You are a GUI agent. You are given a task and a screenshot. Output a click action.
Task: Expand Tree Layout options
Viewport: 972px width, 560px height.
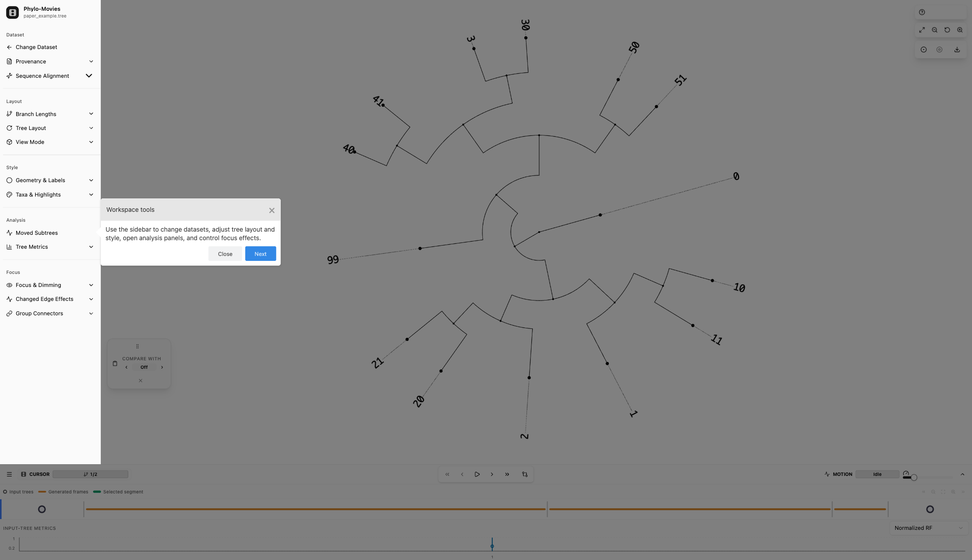click(50, 128)
